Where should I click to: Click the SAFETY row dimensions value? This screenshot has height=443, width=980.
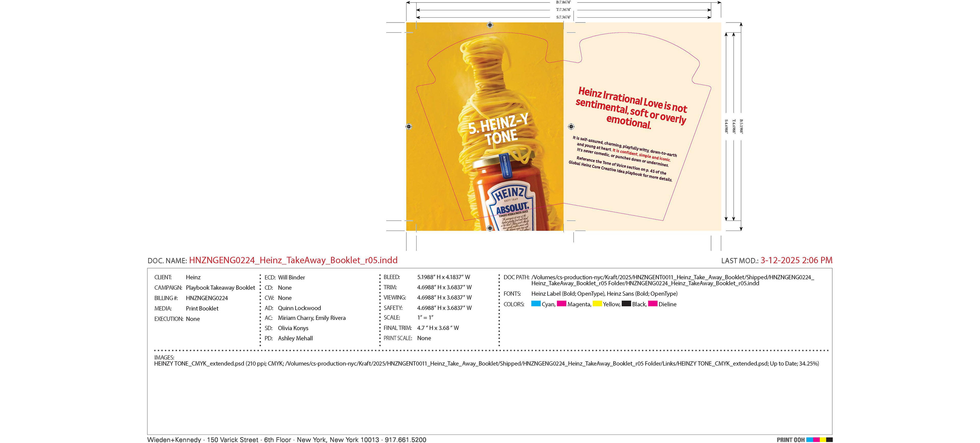click(x=444, y=308)
